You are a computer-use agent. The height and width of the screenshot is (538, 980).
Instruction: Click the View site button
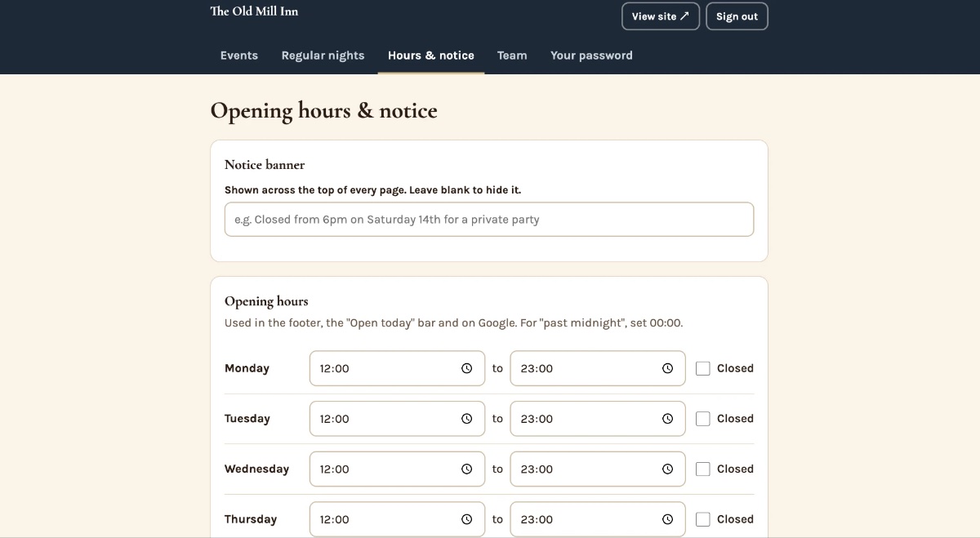pyautogui.click(x=661, y=16)
